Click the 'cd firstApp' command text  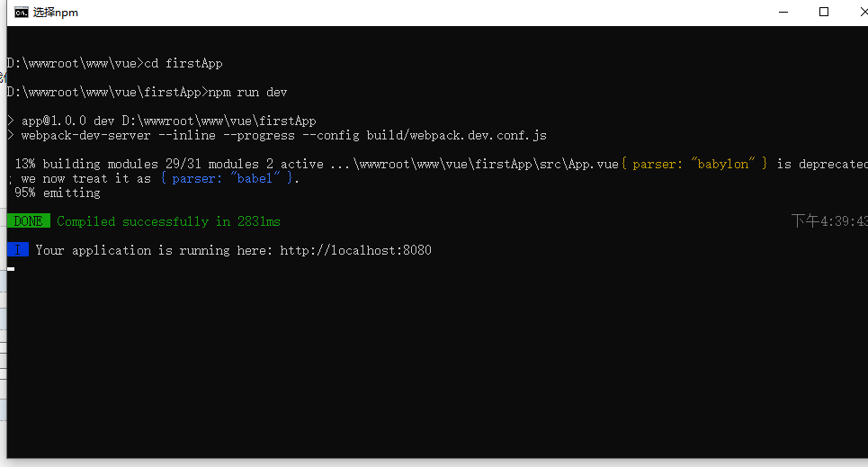click(x=183, y=63)
